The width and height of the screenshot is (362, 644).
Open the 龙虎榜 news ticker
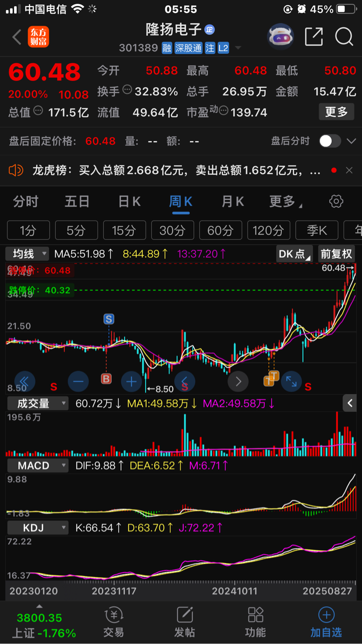pos(176,170)
